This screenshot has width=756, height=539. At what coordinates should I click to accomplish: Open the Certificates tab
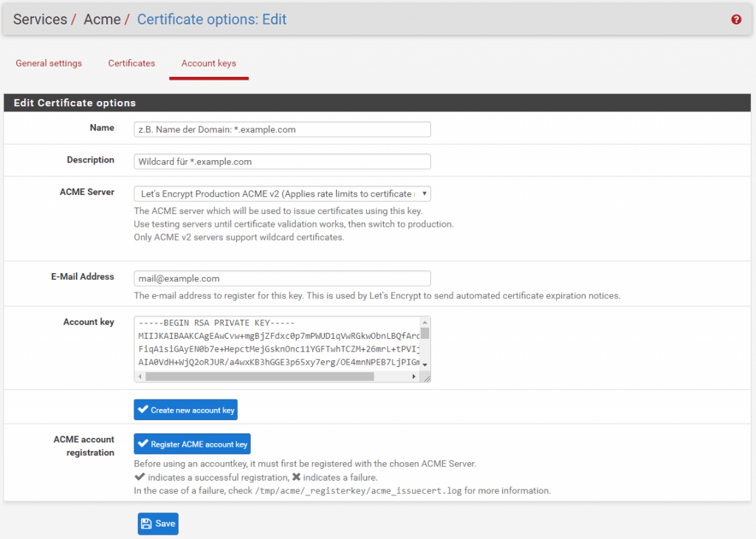coord(131,63)
